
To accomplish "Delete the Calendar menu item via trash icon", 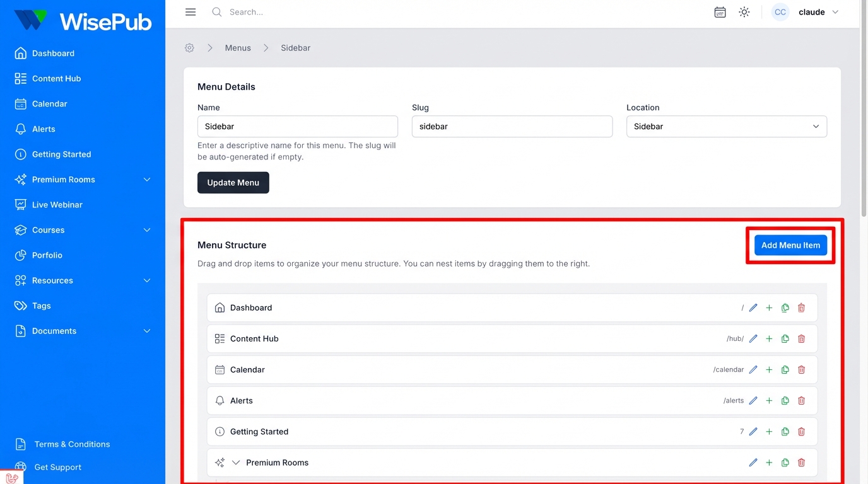I will pos(801,370).
